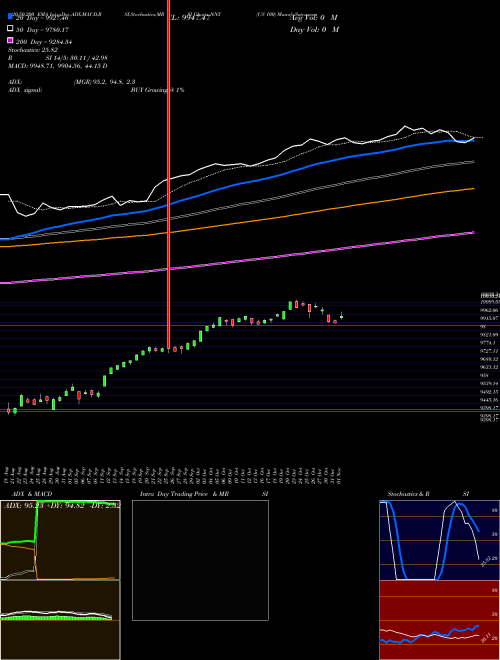The image size is (500, 660).
Task: Open the blue Stochastics sub-chart
Action: tap(439, 540)
